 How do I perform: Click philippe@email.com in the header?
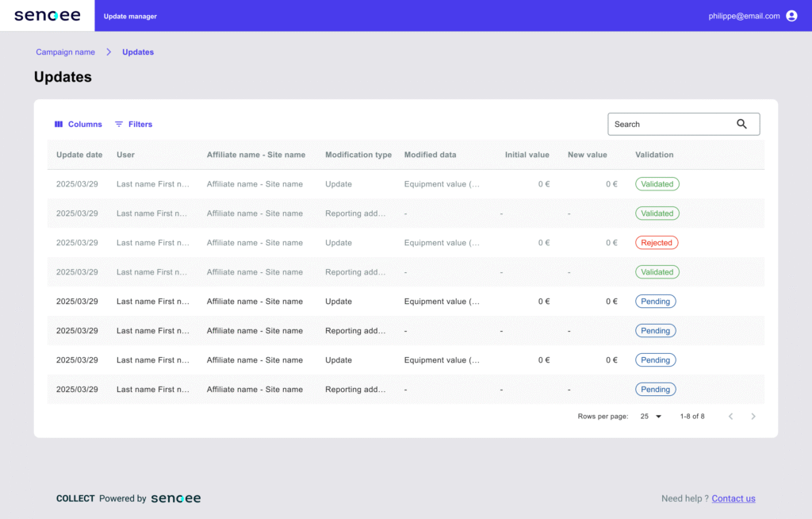(x=744, y=16)
